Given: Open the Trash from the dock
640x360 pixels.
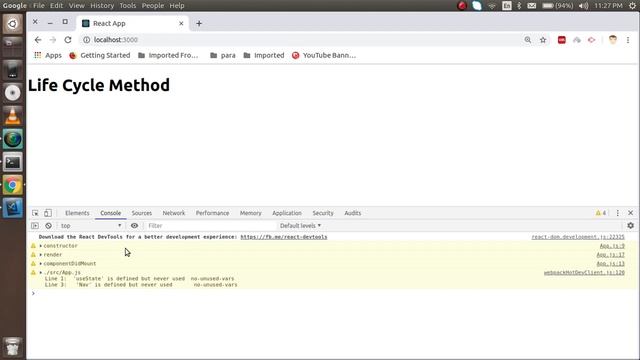Looking at the screenshot, I should point(13,347).
